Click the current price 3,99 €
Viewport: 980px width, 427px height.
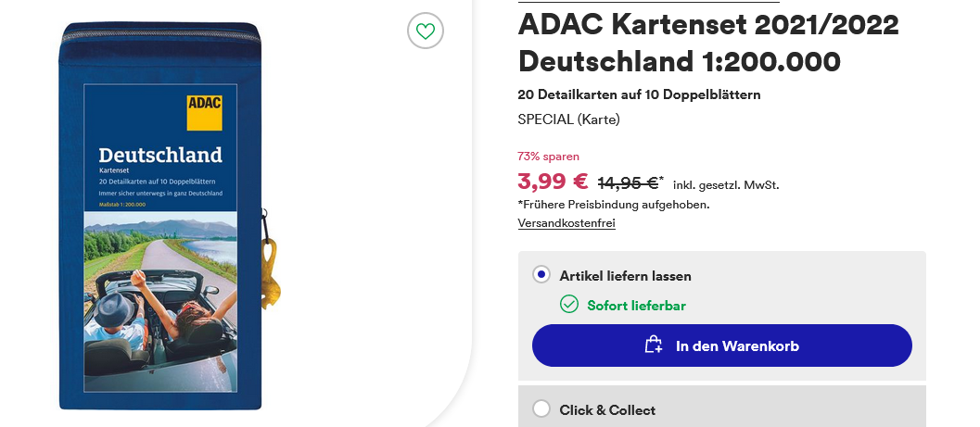click(x=553, y=182)
